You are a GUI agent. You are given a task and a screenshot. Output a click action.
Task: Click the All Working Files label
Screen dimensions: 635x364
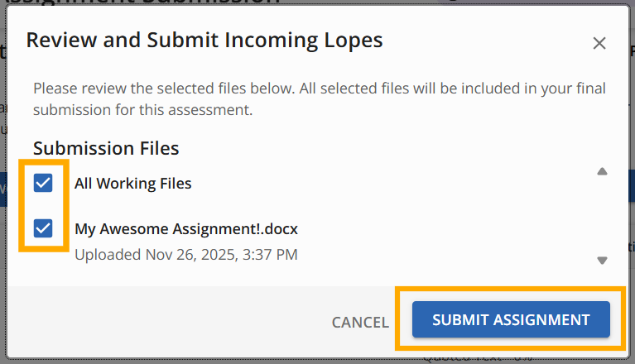coord(132,184)
